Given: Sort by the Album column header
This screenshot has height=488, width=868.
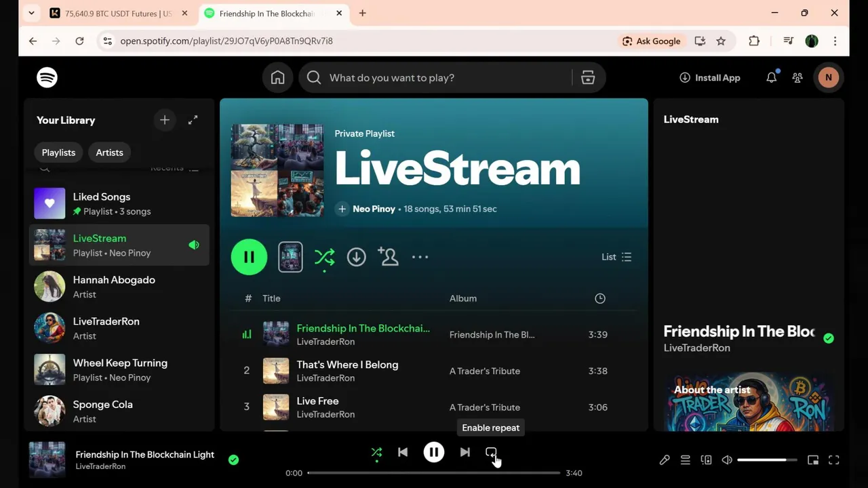Looking at the screenshot, I should pyautogui.click(x=463, y=298).
